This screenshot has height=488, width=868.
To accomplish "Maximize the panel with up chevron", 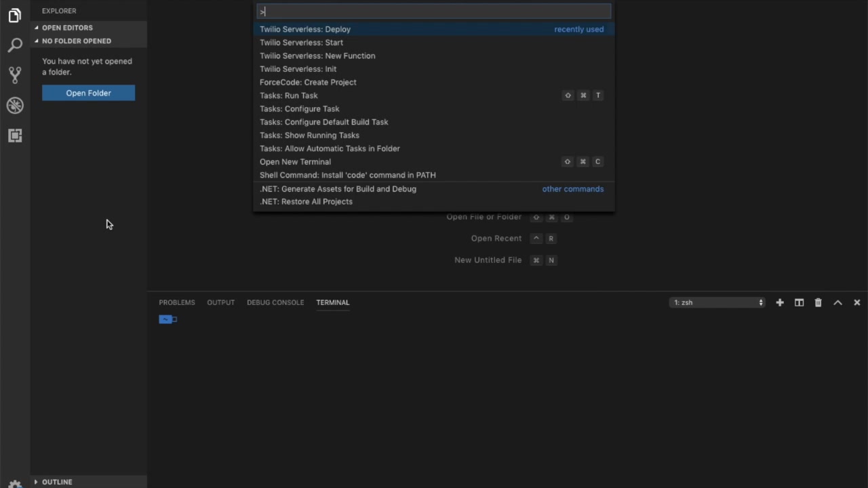I will 837,302.
